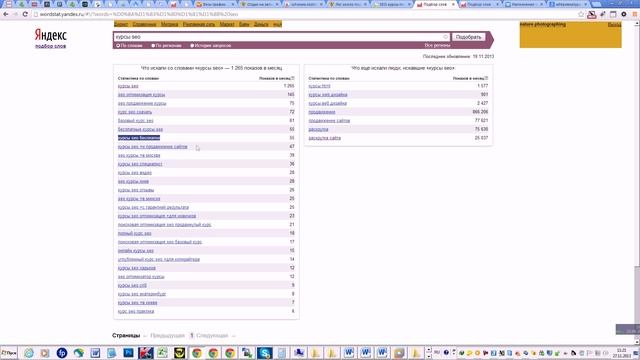The image size is (640, 360).
Task: Click the 'подбор слов' link under the logo
Action: click(x=50, y=47)
